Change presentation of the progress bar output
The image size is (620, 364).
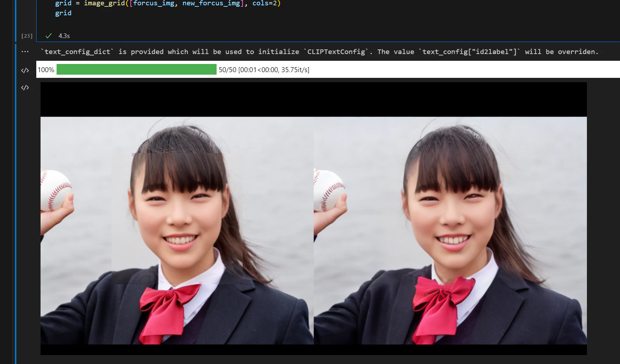point(25,70)
